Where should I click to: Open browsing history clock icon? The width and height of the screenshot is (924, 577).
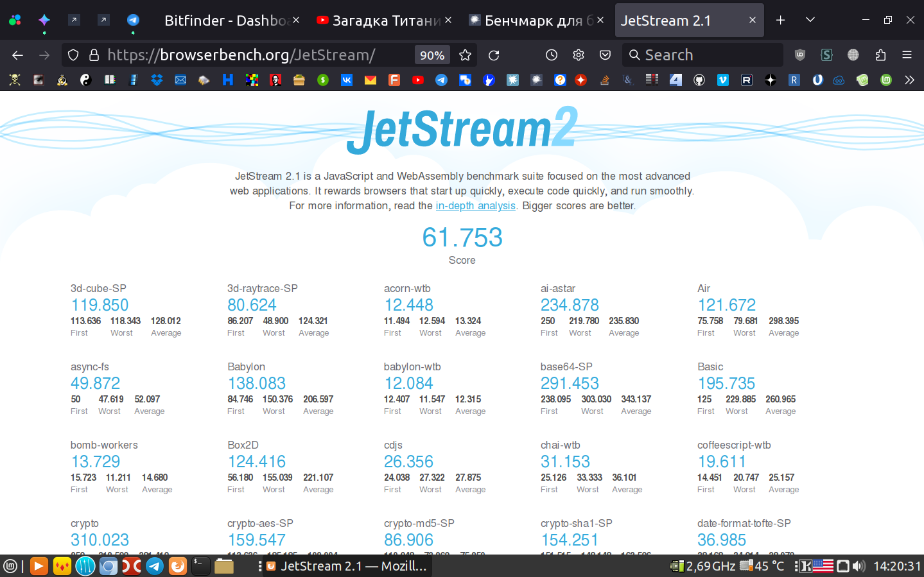[x=552, y=55]
